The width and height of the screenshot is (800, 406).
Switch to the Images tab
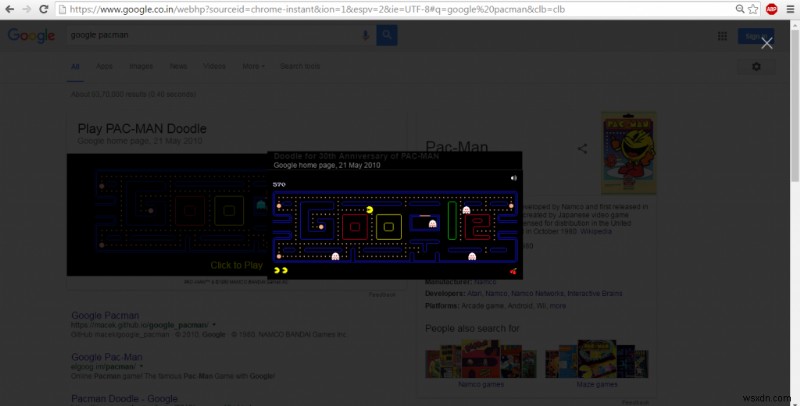point(141,66)
